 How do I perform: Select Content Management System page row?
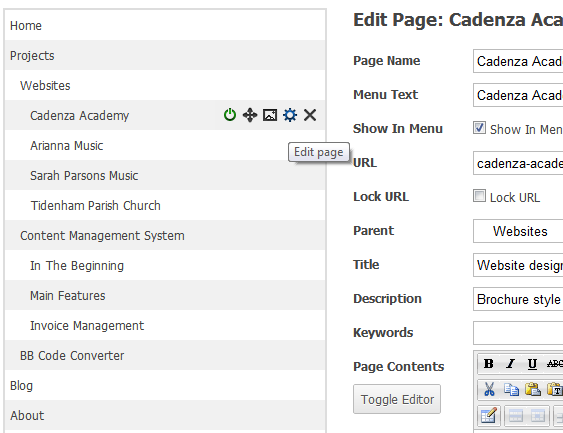coord(165,236)
